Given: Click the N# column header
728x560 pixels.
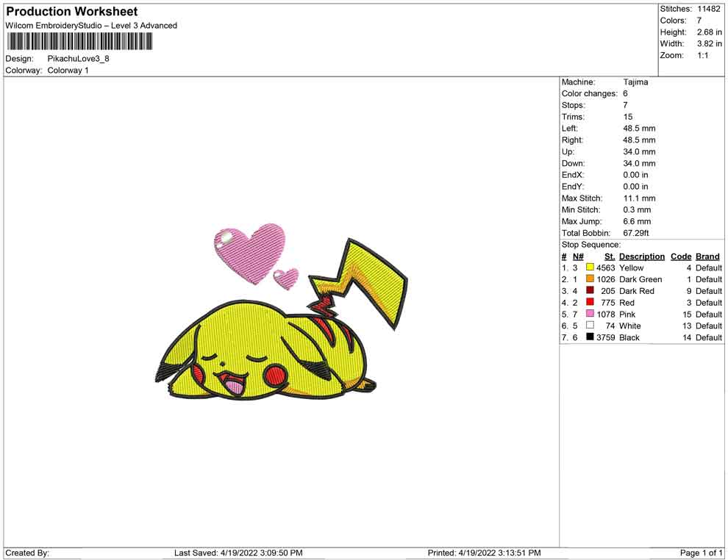Looking at the screenshot, I should 577,256.
